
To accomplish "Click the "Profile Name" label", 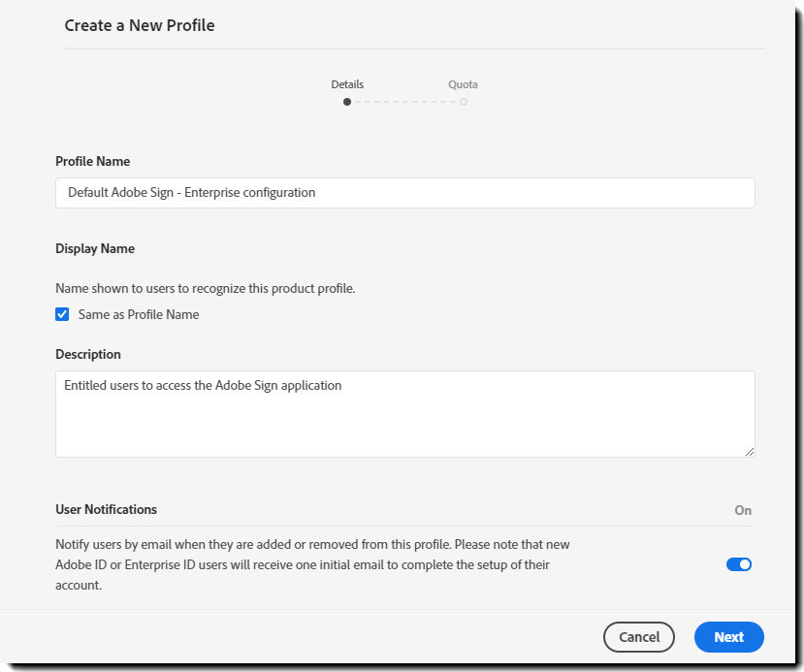I will pos(93,162).
